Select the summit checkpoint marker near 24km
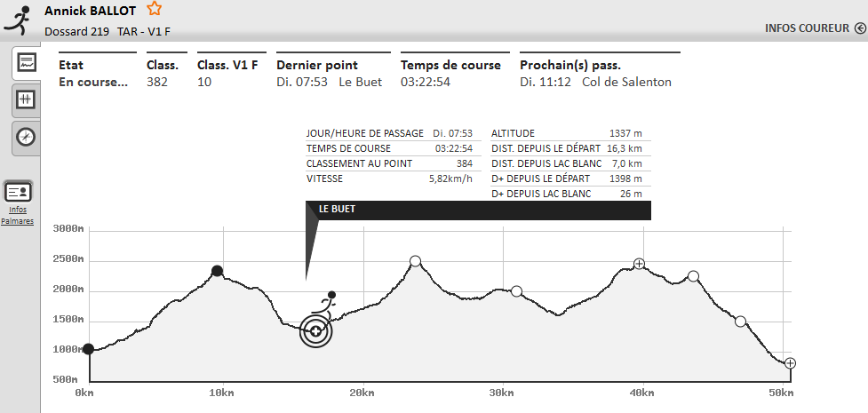The width and height of the screenshot is (868, 413). (x=415, y=261)
